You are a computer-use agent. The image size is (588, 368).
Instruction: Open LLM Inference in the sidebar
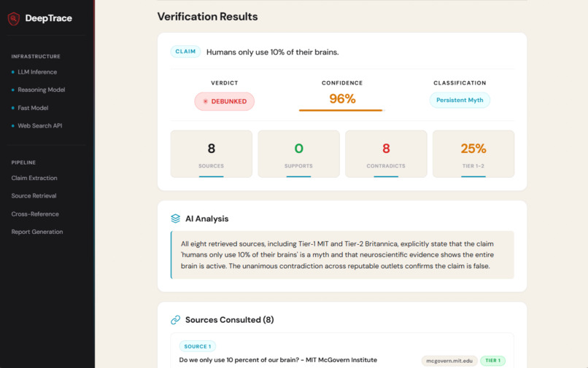pos(37,72)
